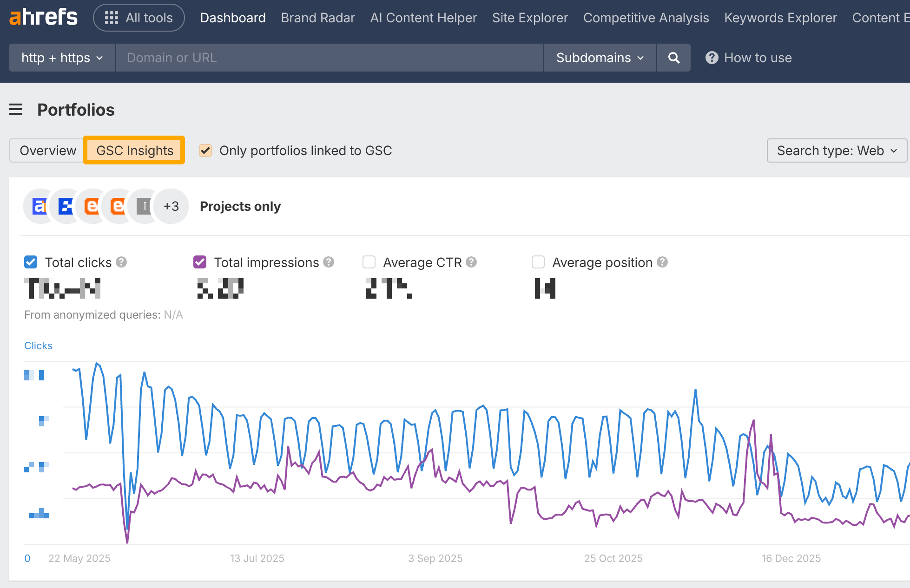
Task: Go to Dashboard
Action: point(233,18)
